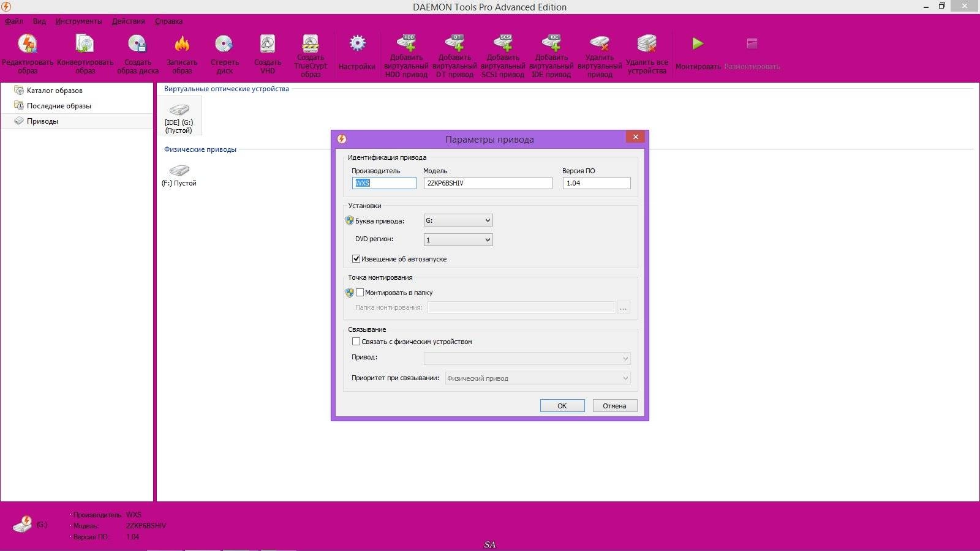Open the File menu
The height and width of the screenshot is (551, 980).
tap(14, 21)
